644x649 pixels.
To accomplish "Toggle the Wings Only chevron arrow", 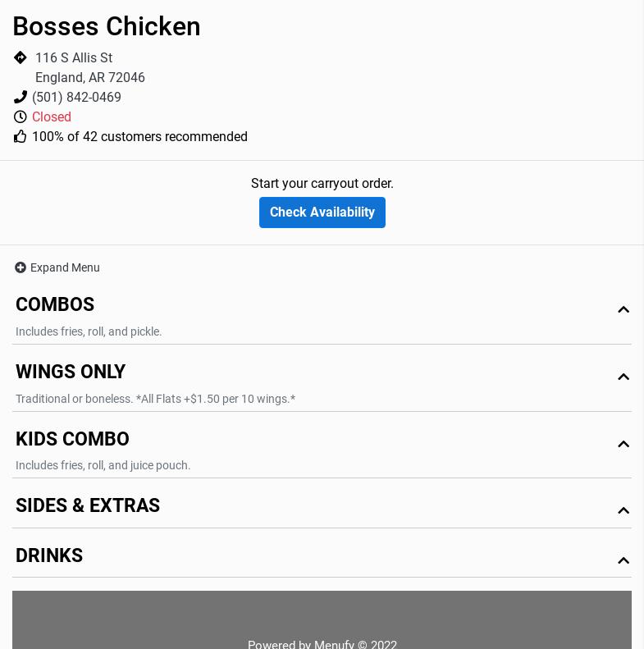I will (x=623, y=377).
